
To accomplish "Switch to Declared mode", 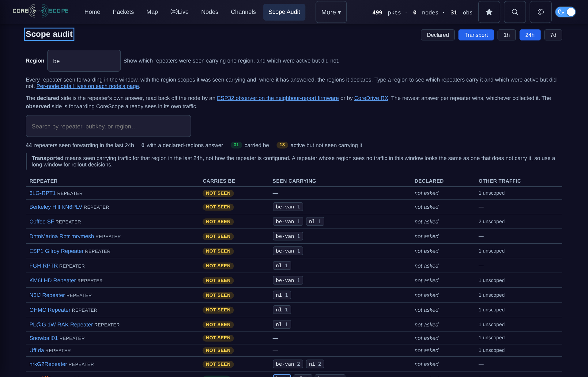I will [x=438, y=35].
